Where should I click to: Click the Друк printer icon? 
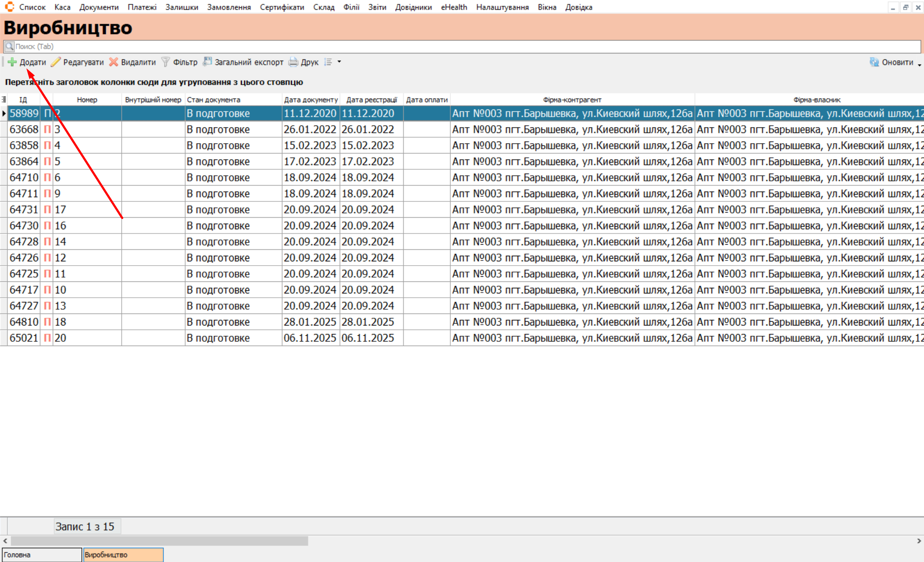293,62
